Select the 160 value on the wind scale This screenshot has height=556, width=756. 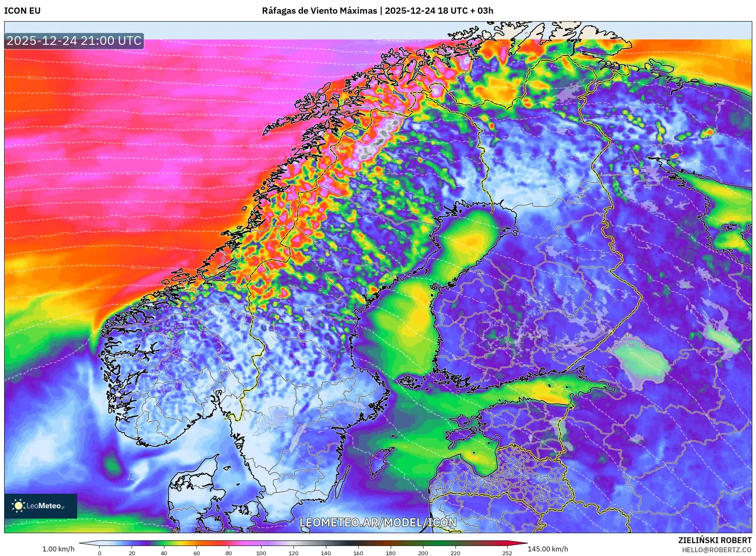point(358,553)
